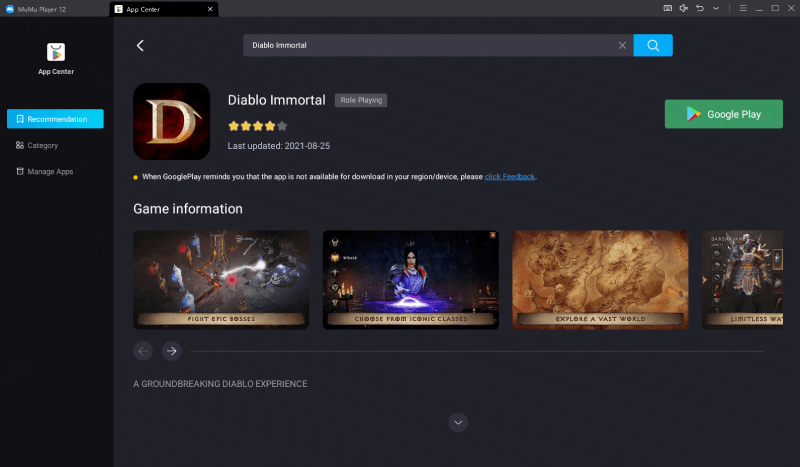Image resolution: width=800 pixels, height=467 pixels.
Task: Click the undo/back arrow in title bar
Action: [x=700, y=8]
